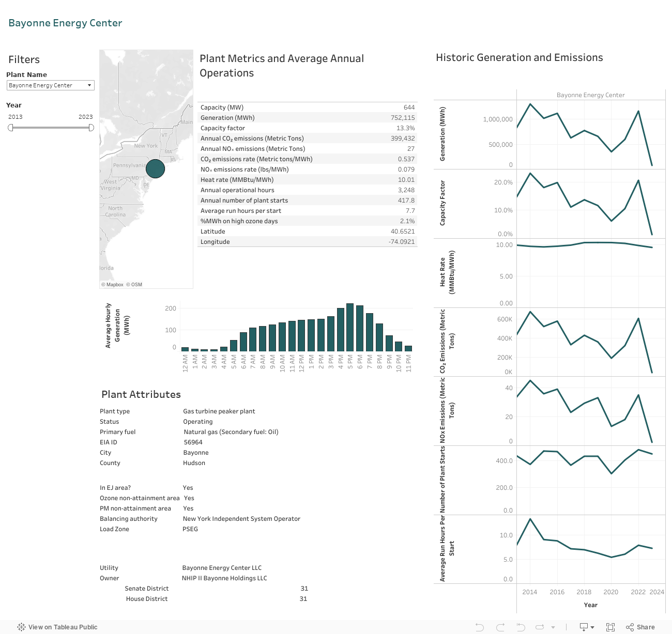This screenshot has height=634, width=672.
Task: Adjust the Year slider left handle
Action: 10,128
